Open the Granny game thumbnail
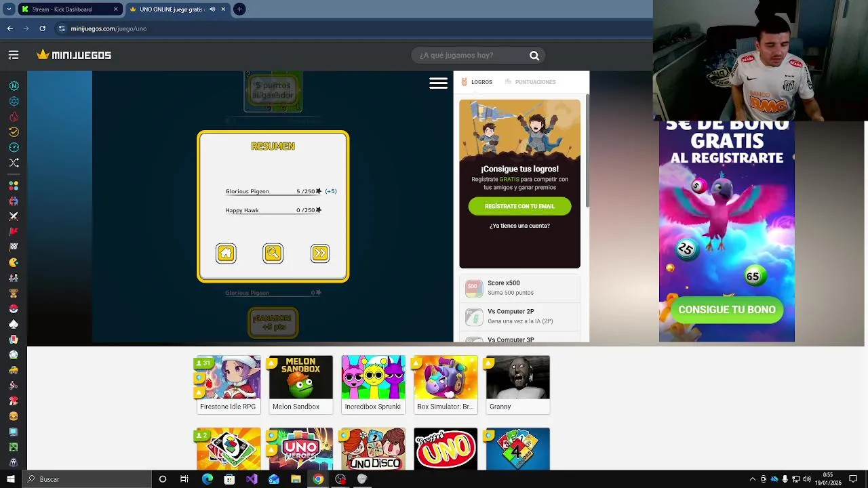The image size is (868, 488). click(x=517, y=384)
